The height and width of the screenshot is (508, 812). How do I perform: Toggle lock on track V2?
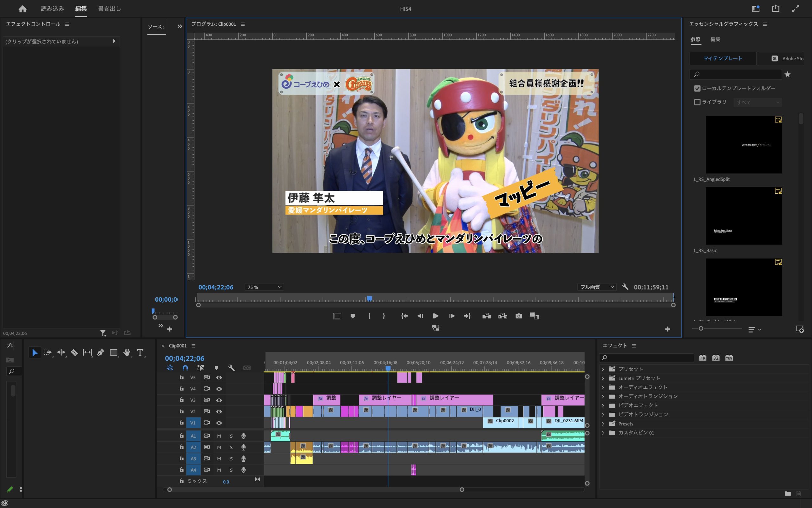(181, 411)
